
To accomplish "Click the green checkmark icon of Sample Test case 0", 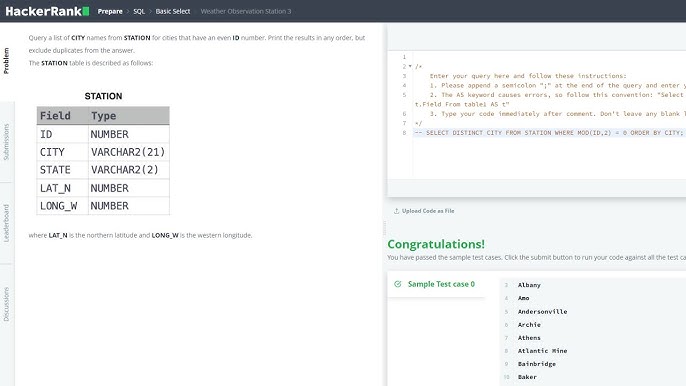I will (x=398, y=284).
